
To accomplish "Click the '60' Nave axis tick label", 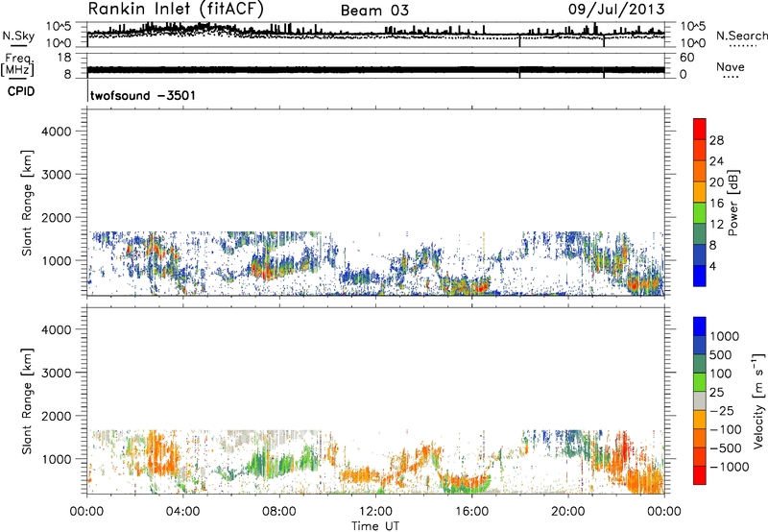I will pyautogui.click(x=686, y=58).
